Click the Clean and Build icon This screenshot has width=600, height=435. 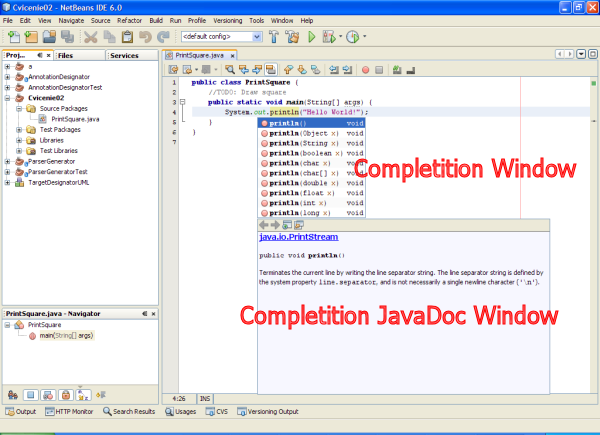pyautogui.click(x=292, y=37)
